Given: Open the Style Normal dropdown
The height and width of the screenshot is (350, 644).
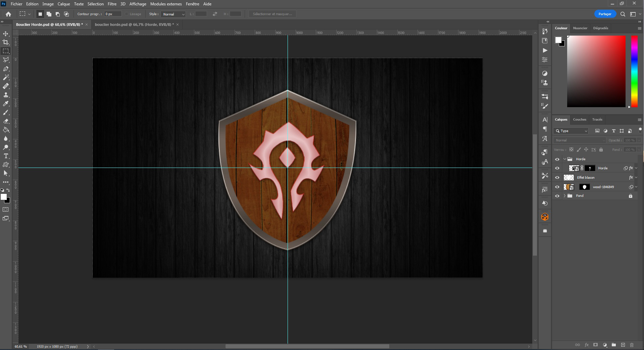Looking at the screenshot, I should [173, 14].
